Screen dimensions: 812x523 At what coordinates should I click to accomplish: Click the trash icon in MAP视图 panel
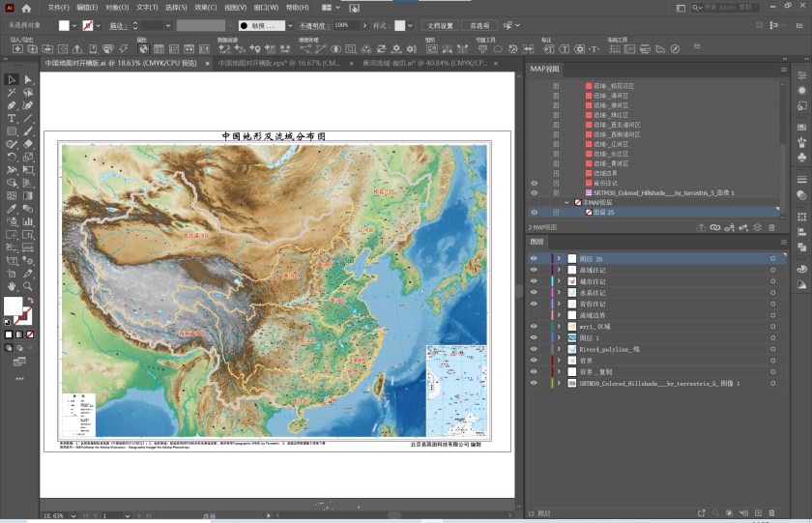(771, 227)
